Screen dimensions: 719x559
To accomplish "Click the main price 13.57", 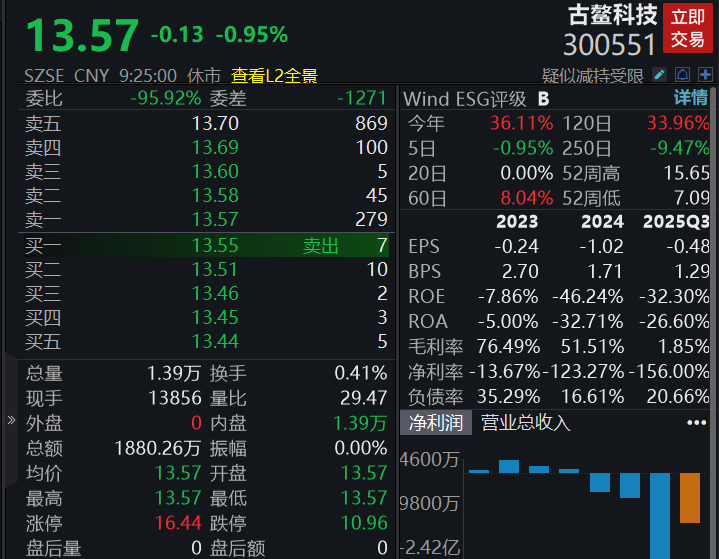I will coord(83,35).
